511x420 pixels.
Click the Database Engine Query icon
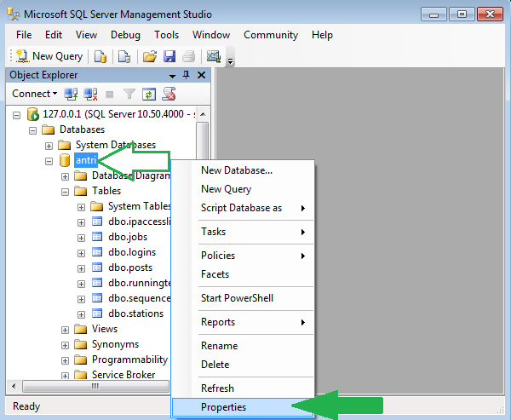(x=100, y=56)
